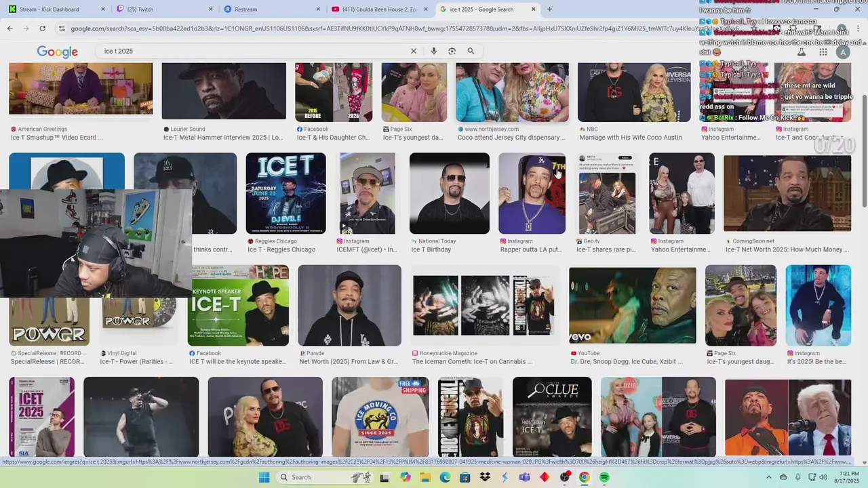Open Google account avatar
Screen dimensions: 868x488
click(x=843, y=52)
